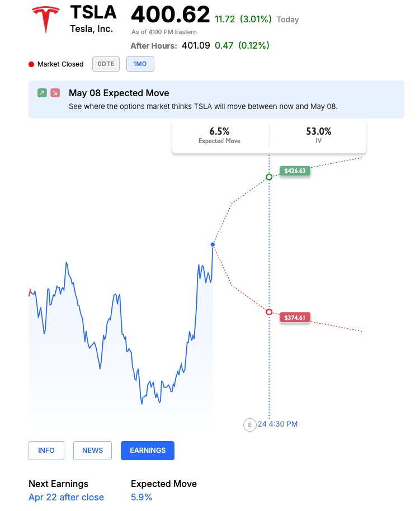The height and width of the screenshot is (511, 420).
Task: Switch to the INFO tab
Action: pos(46,451)
